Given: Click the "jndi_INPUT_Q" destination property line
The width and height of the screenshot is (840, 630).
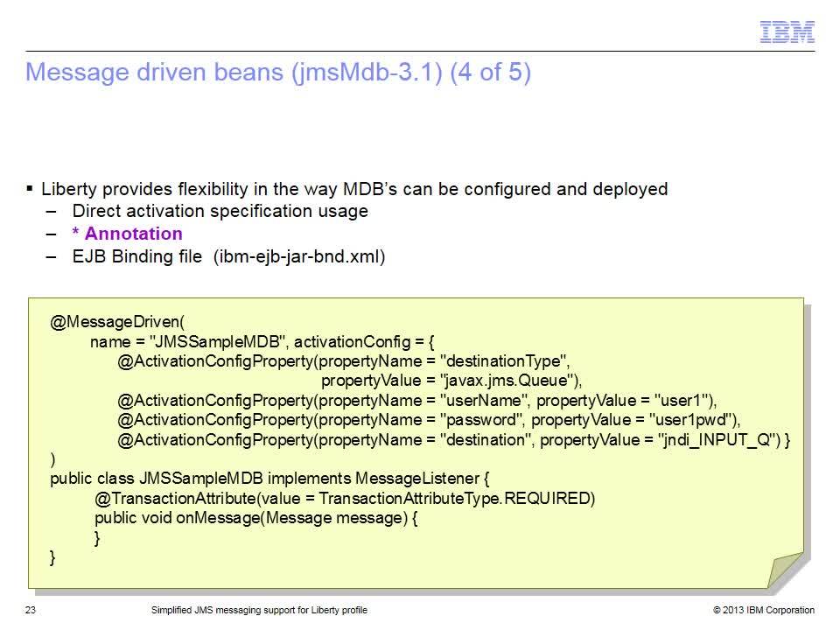Looking at the screenshot, I should 454,440.
